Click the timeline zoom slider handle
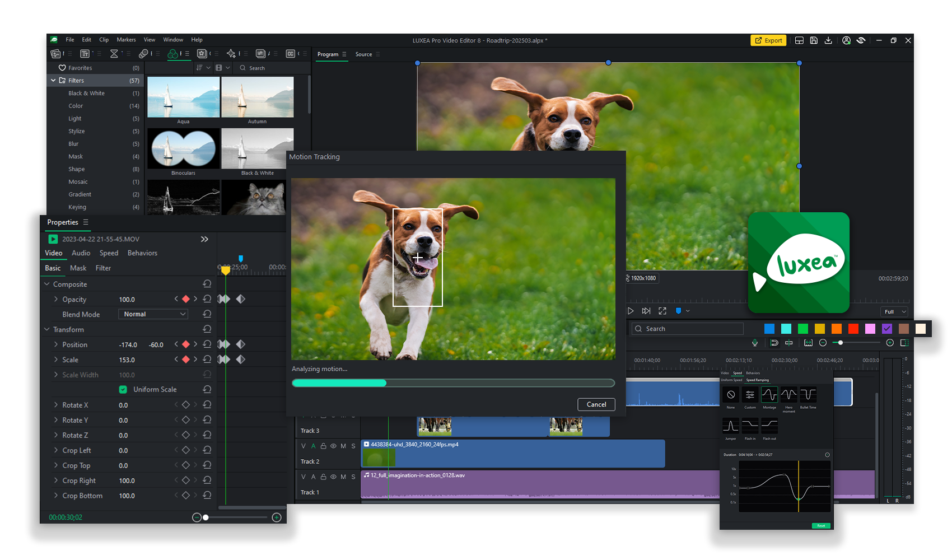 click(841, 343)
